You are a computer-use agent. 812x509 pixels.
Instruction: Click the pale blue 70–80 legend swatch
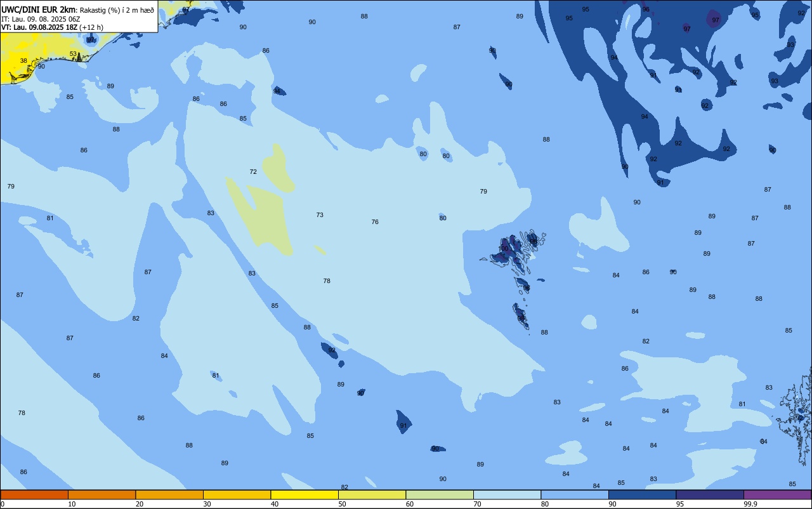(507, 494)
